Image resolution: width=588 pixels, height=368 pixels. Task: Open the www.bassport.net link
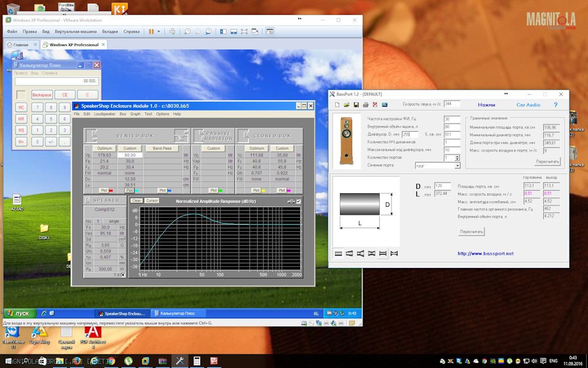(485, 253)
